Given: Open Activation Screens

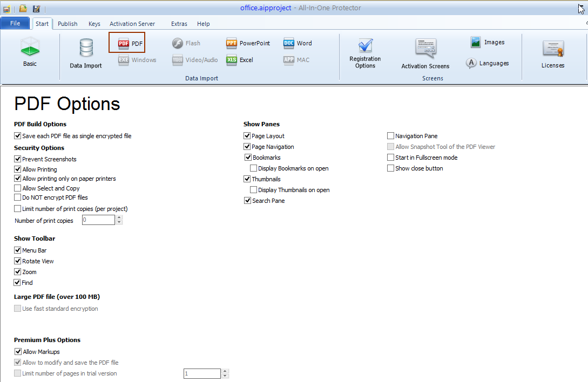Looking at the screenshot, I should pyautogui.click(x=425, y=53).
